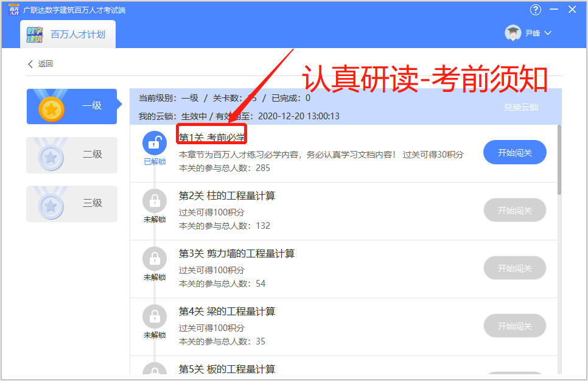This screenshot has height=381, width=588.
Task: Open the 第1关 考前必学 title
Action: (212, 138)
